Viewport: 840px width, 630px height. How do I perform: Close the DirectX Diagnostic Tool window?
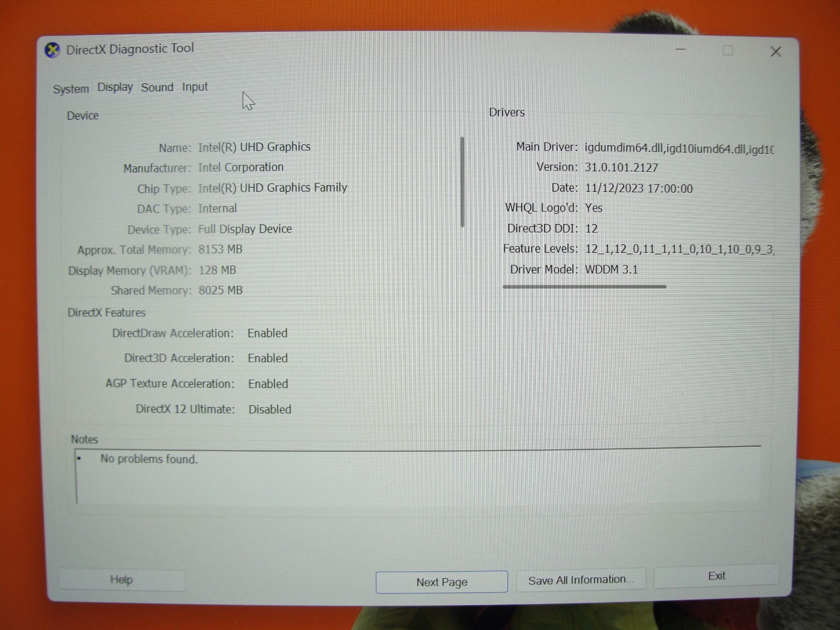[x=775, y=51]
